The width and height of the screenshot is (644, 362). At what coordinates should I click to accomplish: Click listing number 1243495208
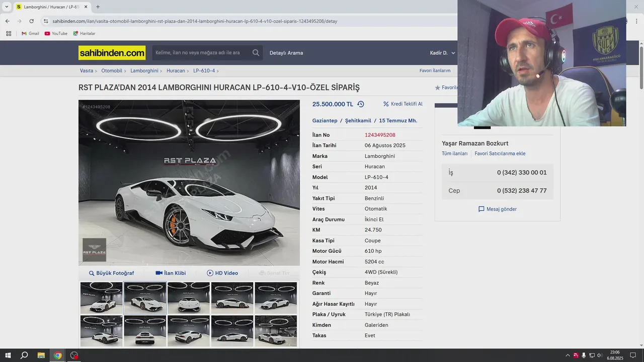pos(380,135)
